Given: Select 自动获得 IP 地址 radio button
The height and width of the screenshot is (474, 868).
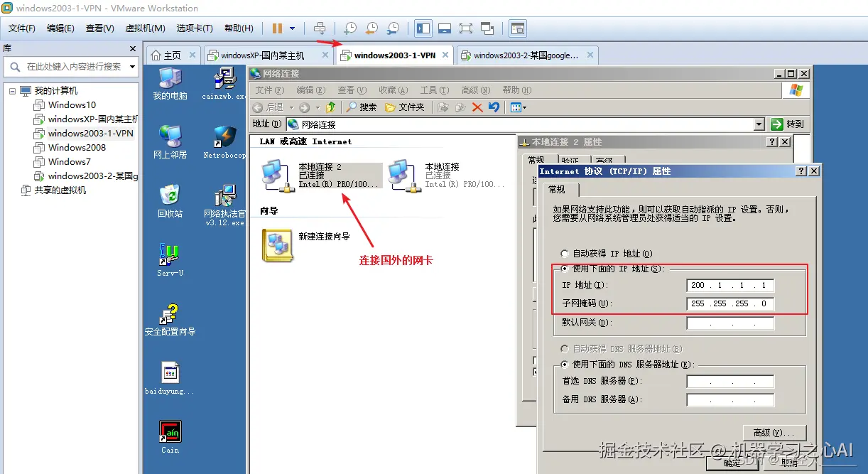Looking at the screenshot, I should point(565,254).
